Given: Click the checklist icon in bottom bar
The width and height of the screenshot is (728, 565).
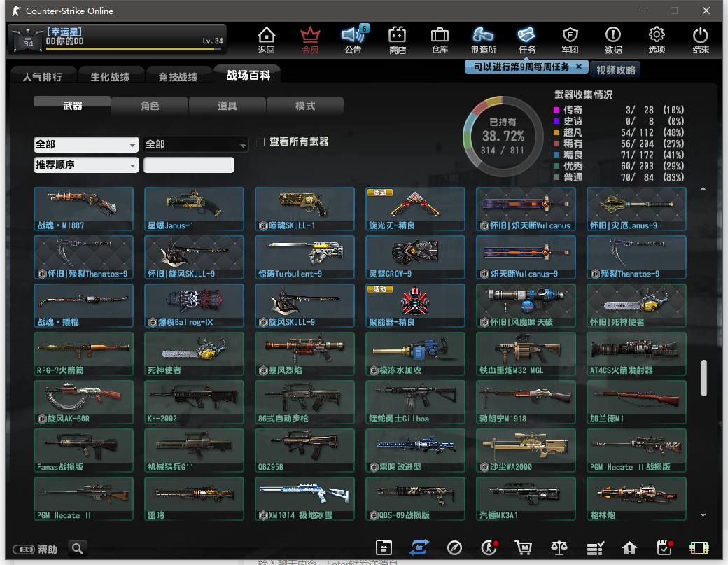Looking at the screenshot, I should [595, 549].
